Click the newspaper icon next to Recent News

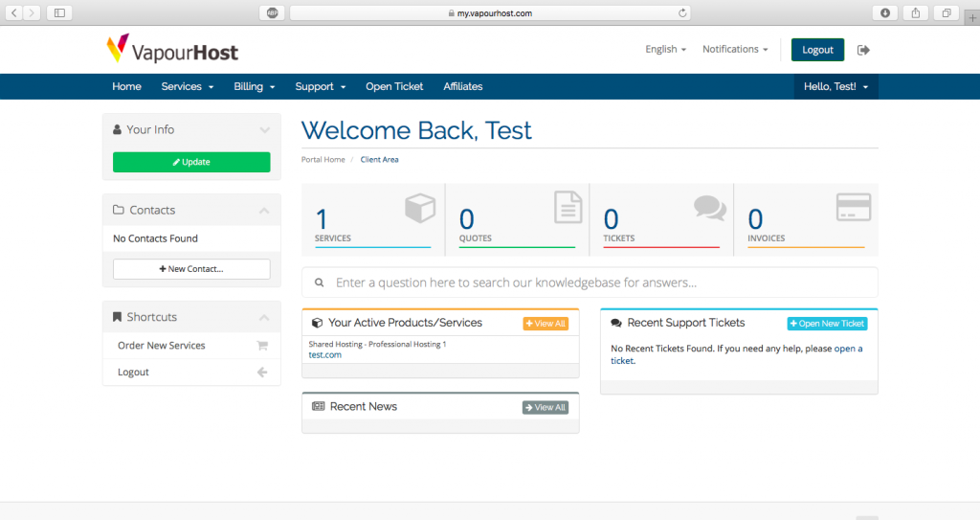(318, 407)
